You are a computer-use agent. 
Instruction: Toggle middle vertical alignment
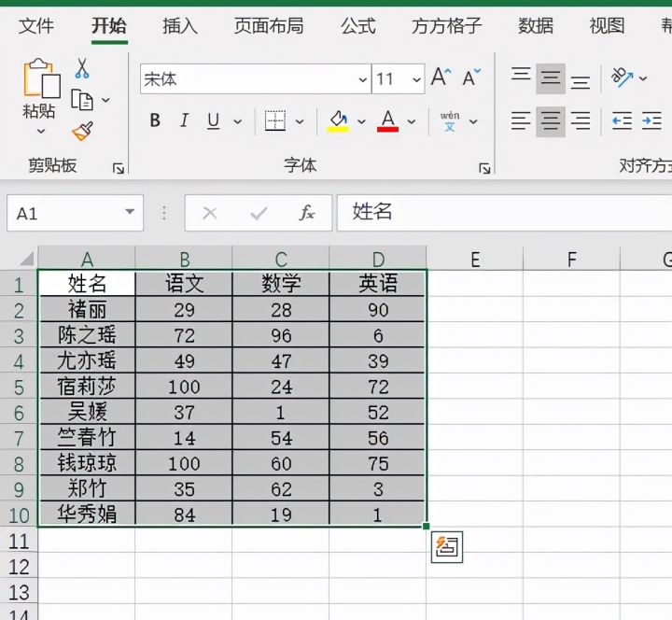[x=551, y=78]
